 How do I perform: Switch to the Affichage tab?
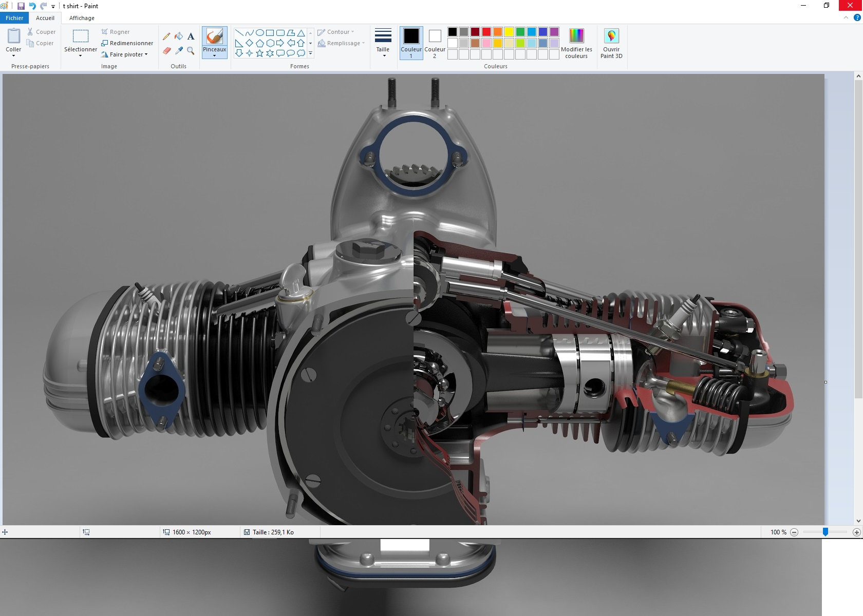82,18
